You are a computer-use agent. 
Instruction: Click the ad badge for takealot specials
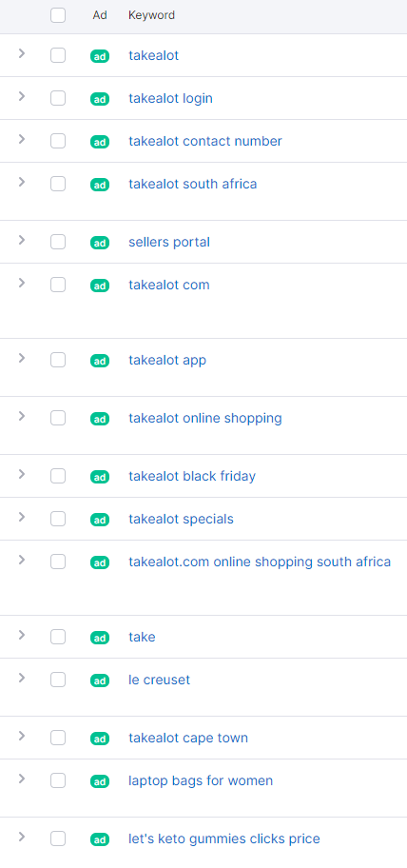click(100, 520)
